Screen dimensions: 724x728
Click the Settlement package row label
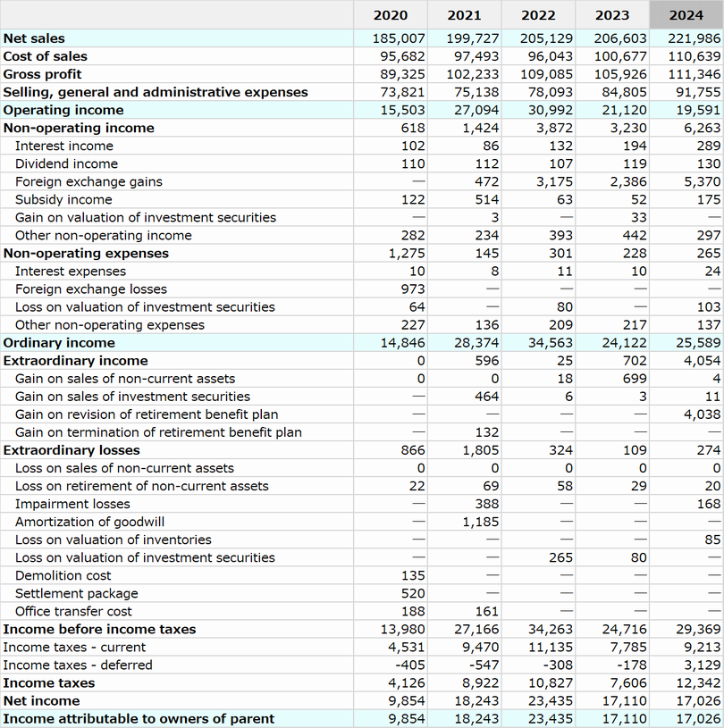[77, 594]
